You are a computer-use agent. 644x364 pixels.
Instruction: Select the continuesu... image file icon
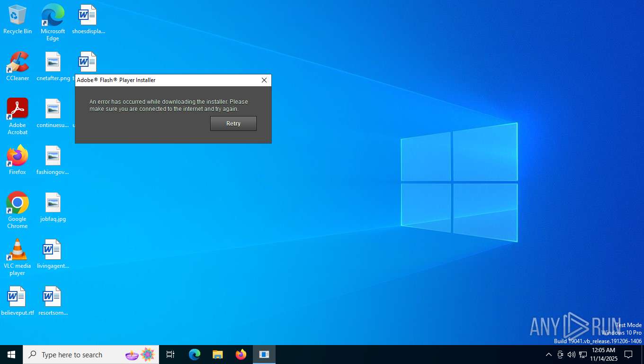(x=53, y=113)
